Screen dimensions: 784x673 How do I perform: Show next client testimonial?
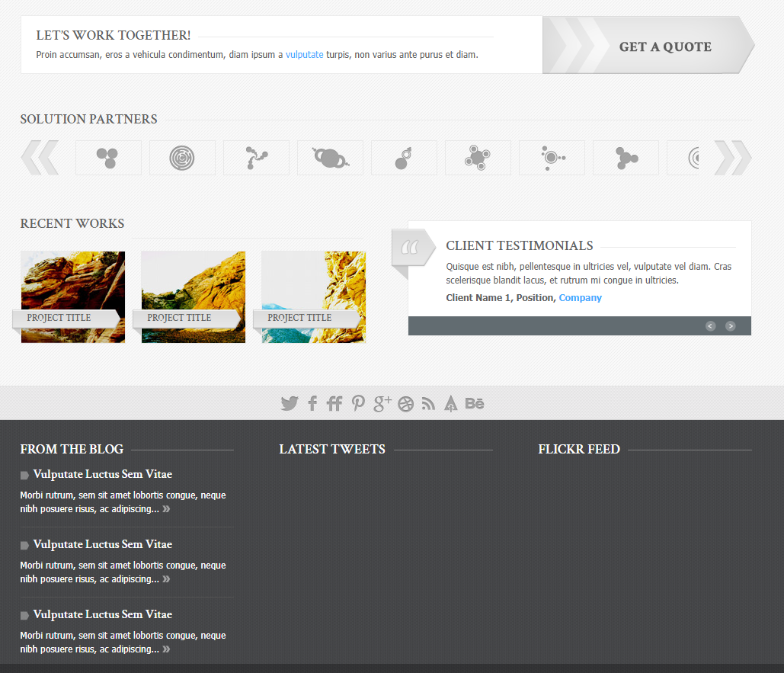point(731,326)
